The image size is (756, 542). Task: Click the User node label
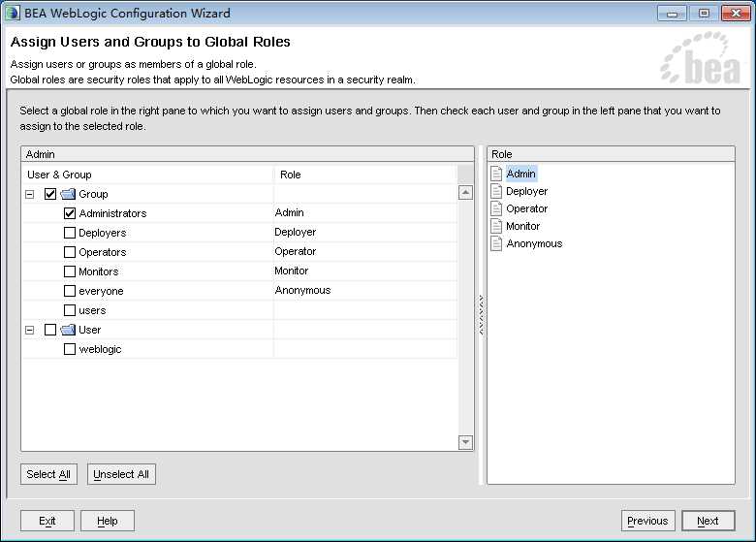90,330
